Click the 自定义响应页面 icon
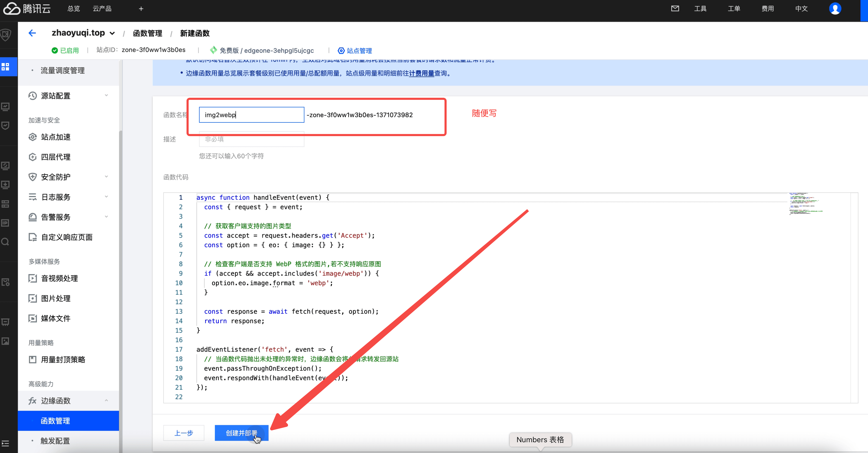This screenshot has width=868, height=453. [32, 237]
